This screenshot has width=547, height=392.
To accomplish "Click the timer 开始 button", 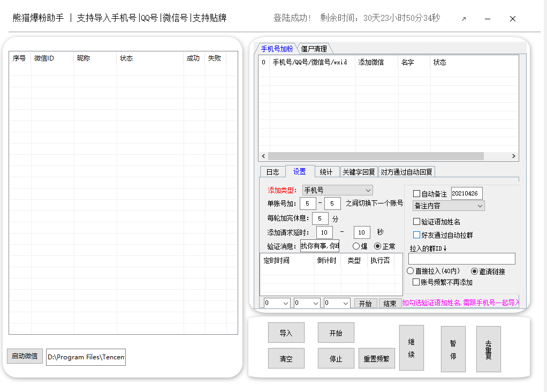I will [x=365, y=303].
